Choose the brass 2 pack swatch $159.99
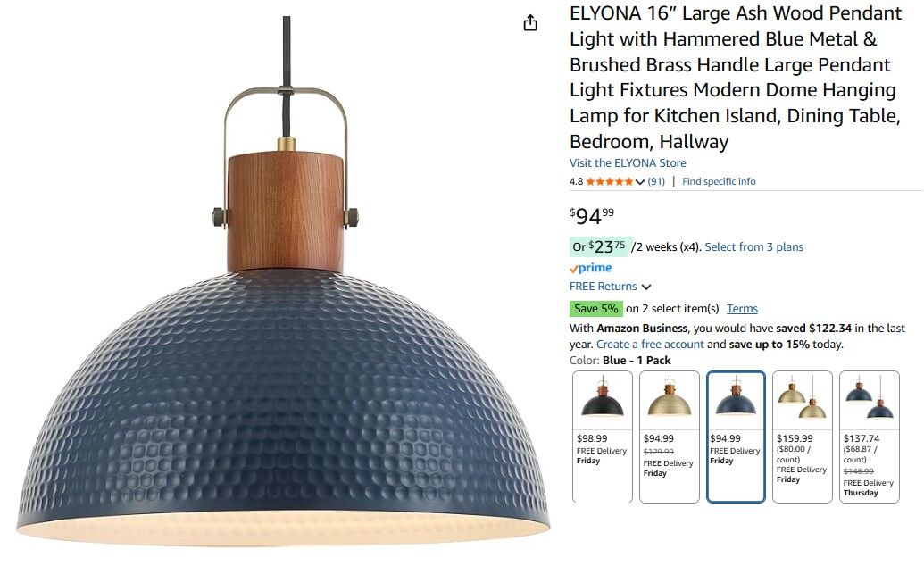This screenshot has width=924, height=566. [803, 437]
